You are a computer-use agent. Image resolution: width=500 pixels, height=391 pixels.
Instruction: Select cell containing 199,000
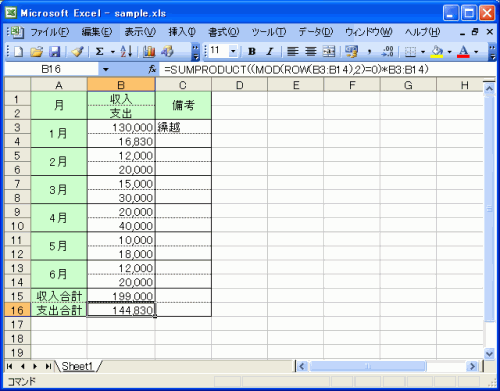[121, 296]
